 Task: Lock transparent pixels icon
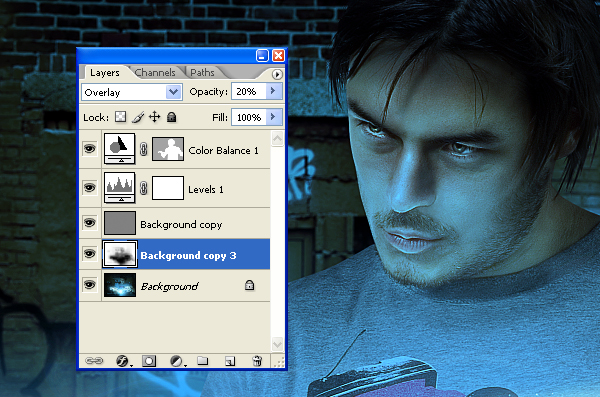121,117
